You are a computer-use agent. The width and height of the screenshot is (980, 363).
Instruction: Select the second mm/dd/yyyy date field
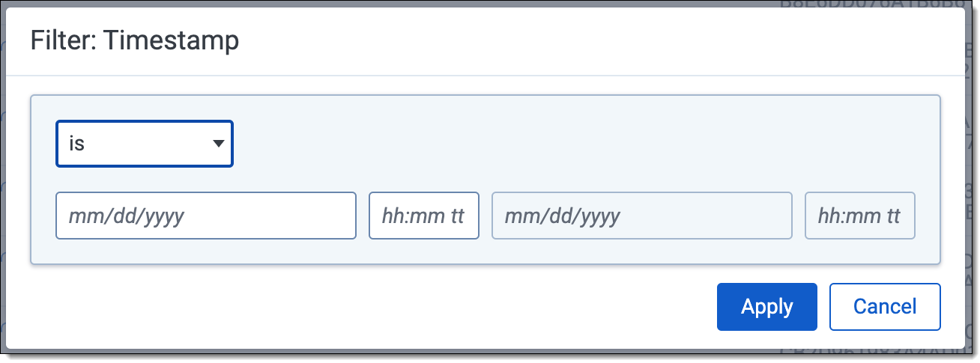tap(642, 216)
